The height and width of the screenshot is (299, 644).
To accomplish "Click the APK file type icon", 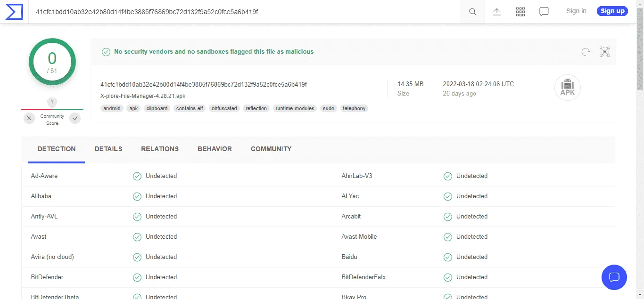I will click(x=568, y=88).
